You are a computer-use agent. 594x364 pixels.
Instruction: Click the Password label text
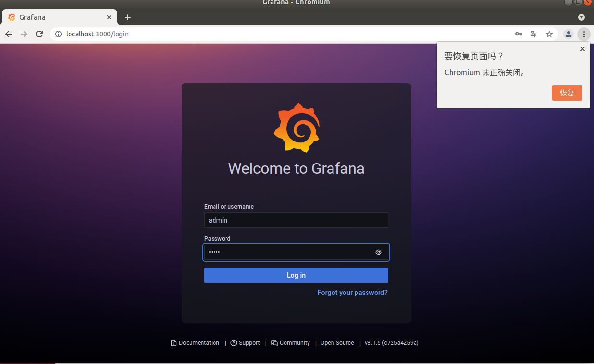coord(217,239)
